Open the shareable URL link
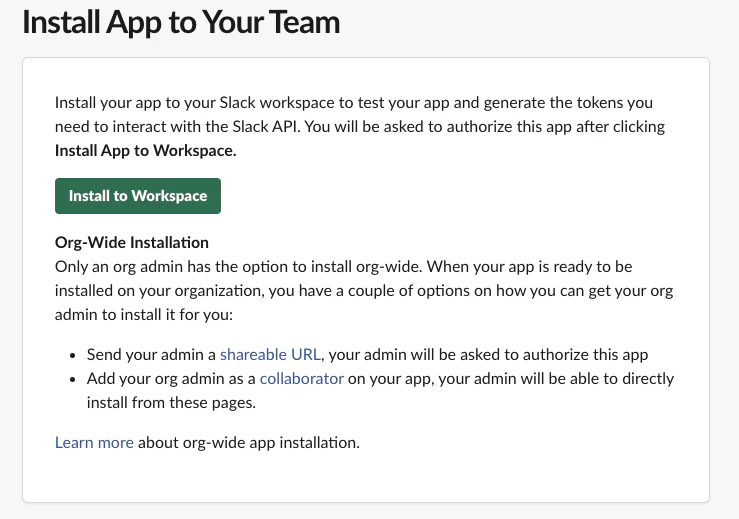The width and height of the screenshot is (739, 519). click(x=271, y=354)
